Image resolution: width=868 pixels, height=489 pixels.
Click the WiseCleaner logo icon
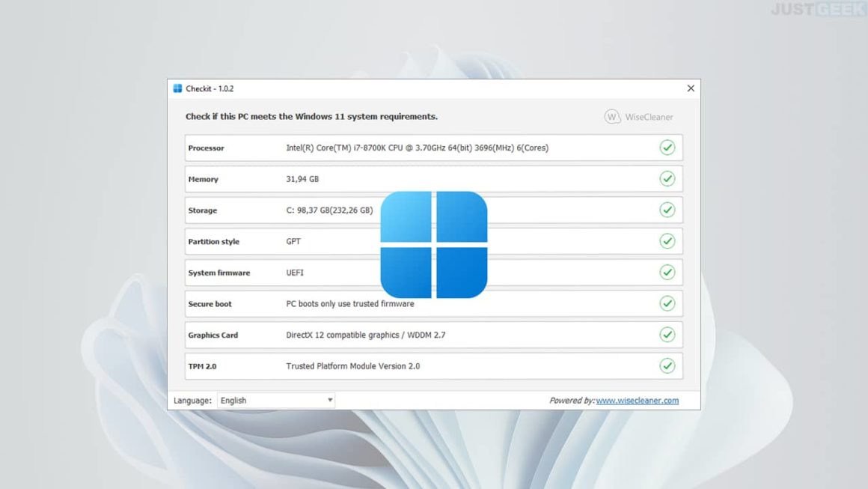tap(611, 117)
